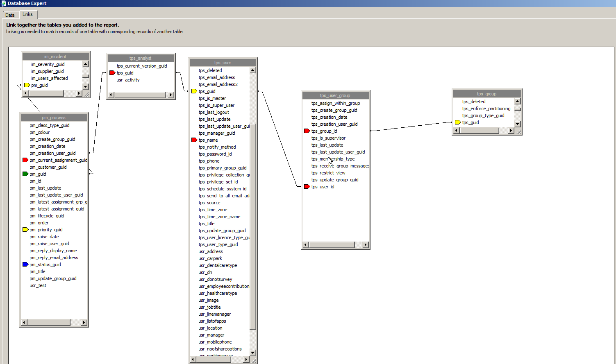Switch to the Data tab
The width and height of the screenshot is (616, 364).
pos(10,15)
